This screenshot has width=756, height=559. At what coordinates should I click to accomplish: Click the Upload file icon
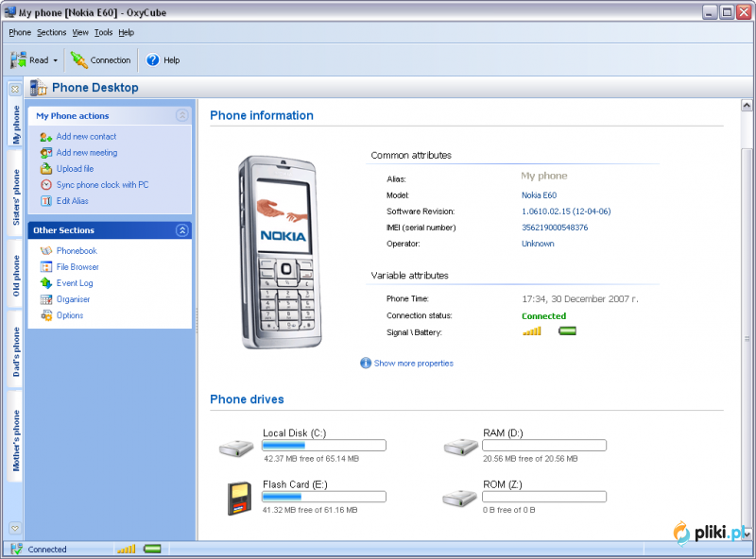(x=45, y=169)
